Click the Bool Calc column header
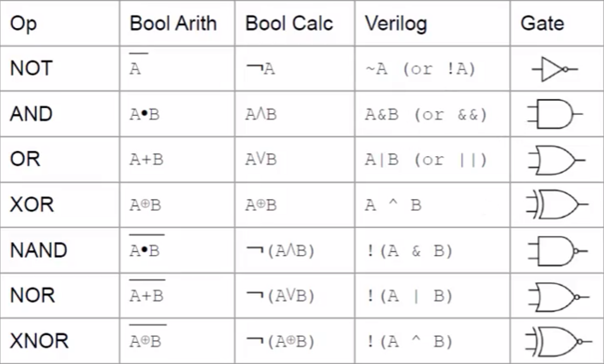This screenshot has height=364, width=604. [x=289, y=23]
